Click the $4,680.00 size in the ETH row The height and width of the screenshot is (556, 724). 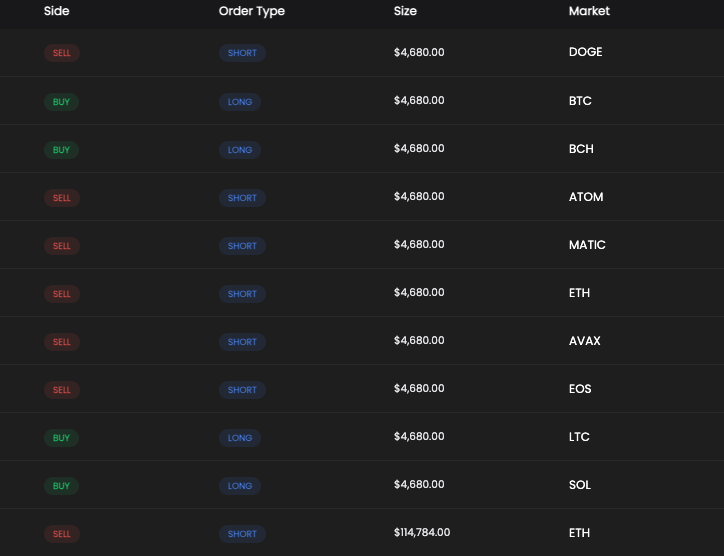point(419,292)
